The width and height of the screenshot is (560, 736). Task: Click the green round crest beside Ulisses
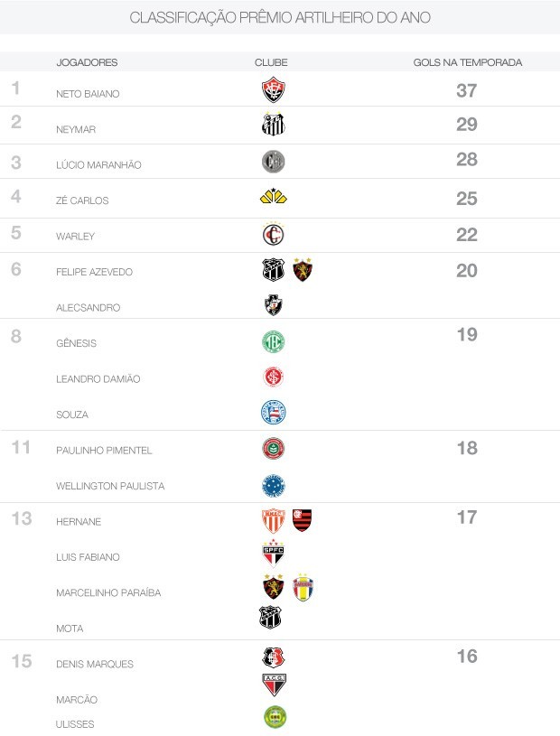(274, 717)
